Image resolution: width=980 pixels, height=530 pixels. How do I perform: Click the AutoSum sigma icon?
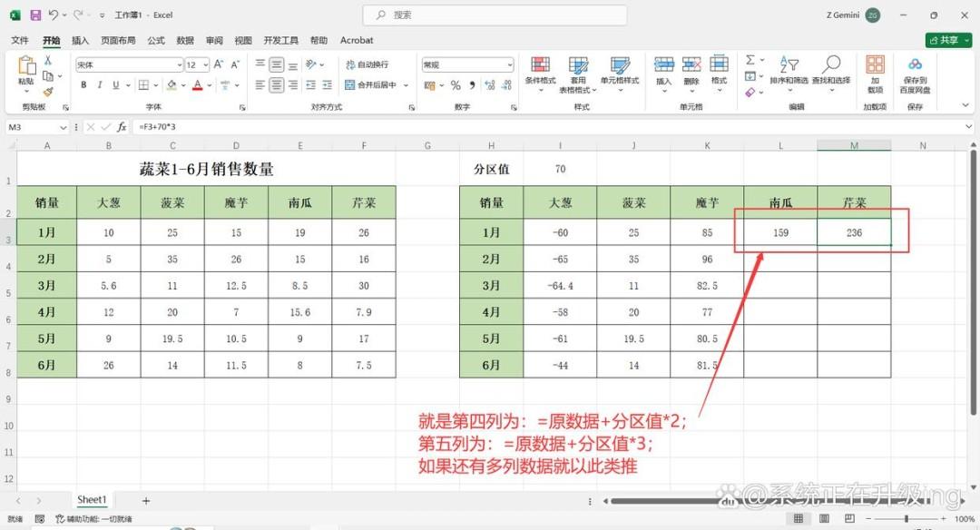tap(750, 60)
